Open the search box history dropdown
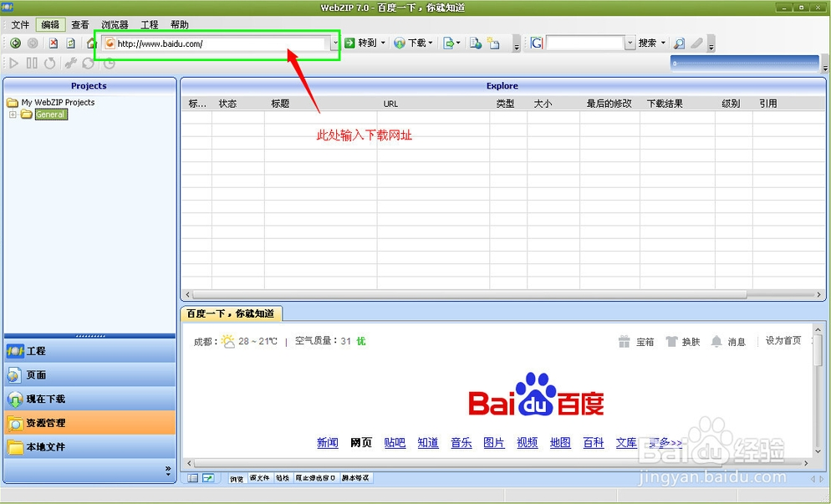The image size is (831, 504). (x=630, y=43)
